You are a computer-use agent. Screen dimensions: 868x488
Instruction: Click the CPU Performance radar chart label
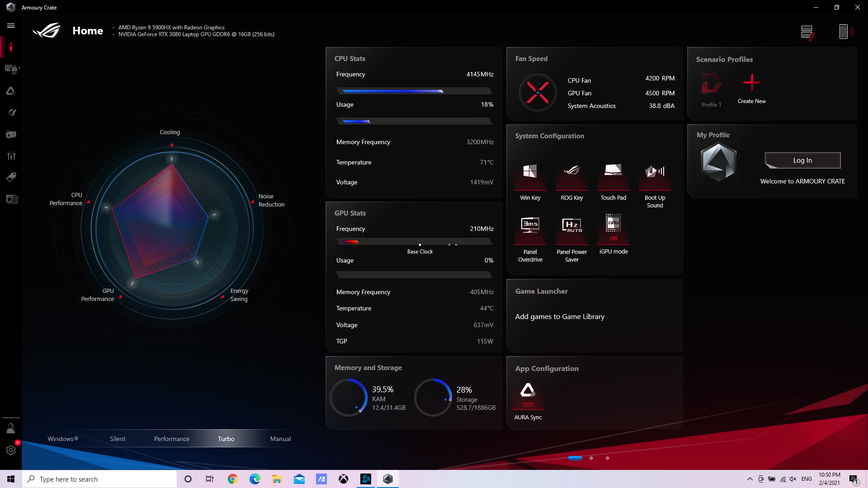pos(66,199)
